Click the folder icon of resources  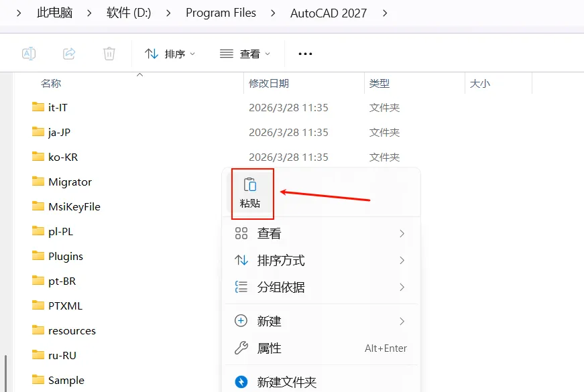pyautogui.click(x=38, y=330)
